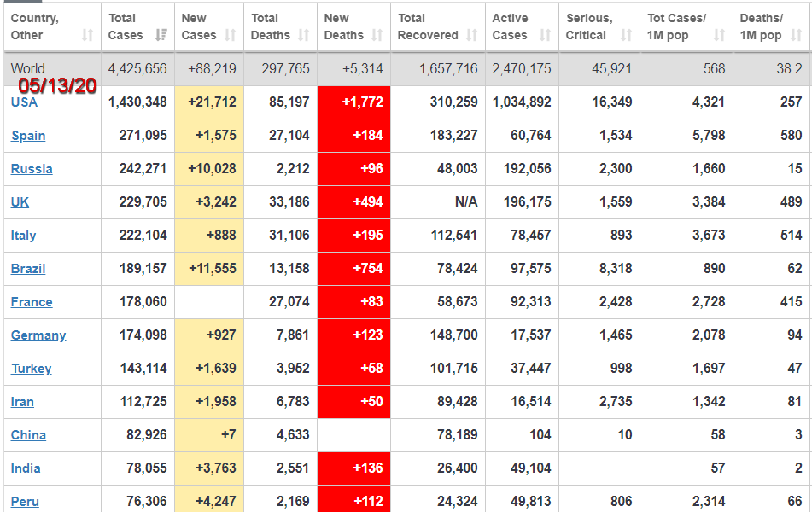Click the India country link
The width and height of the screenshot is (812, 512).
[x=26, y=468]
